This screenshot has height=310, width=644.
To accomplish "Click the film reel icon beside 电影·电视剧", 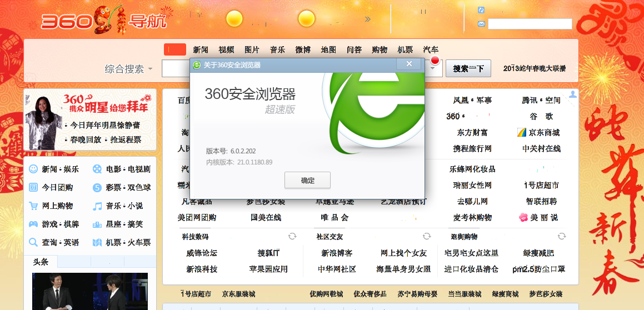I will (97, 169).
